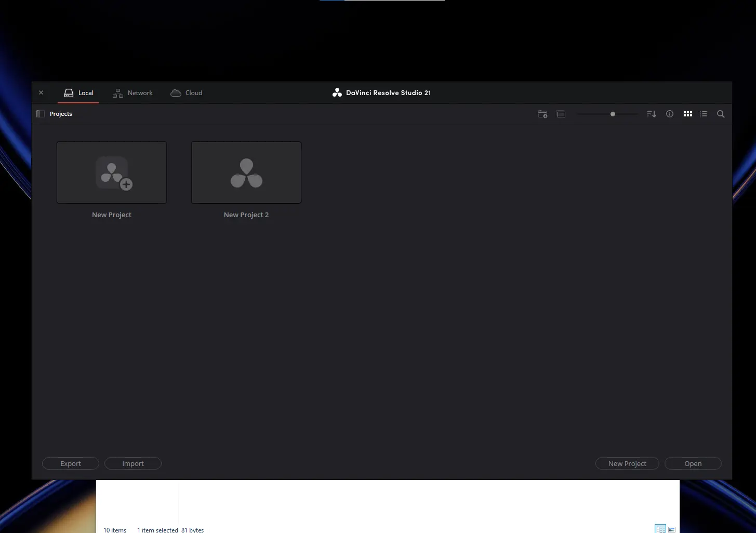The image size is (756, 533).
Task: Select the New Project 2 thumbnail
Action: tap(246, 172)
